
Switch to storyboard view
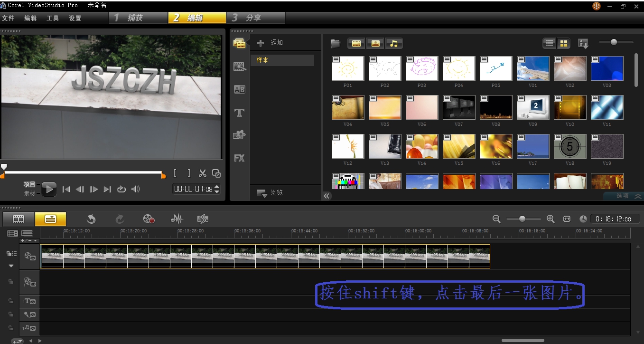pos(19,219)
